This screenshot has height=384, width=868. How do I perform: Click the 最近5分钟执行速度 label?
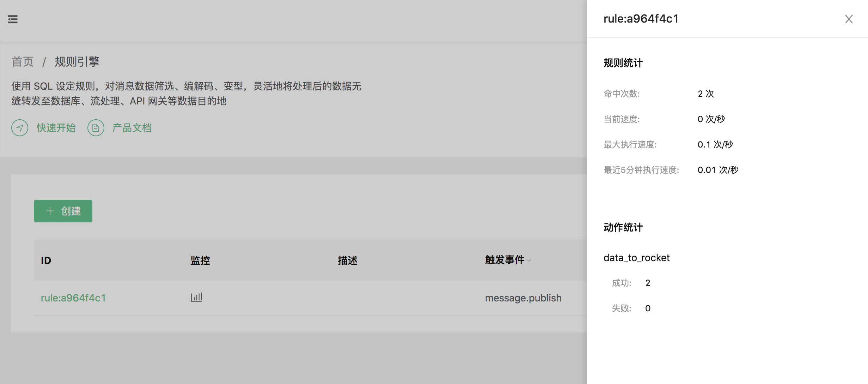tap(641, 170)
